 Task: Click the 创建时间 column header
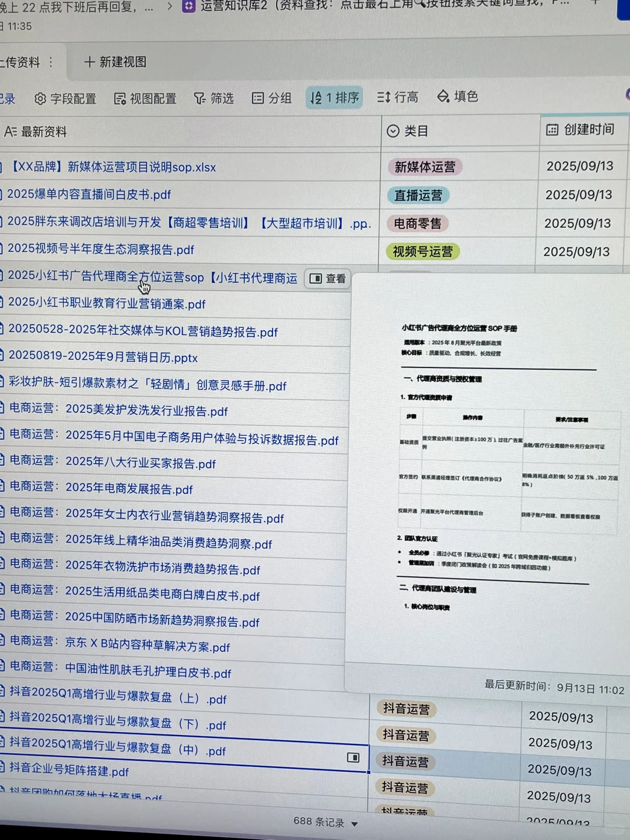point(580,129)
